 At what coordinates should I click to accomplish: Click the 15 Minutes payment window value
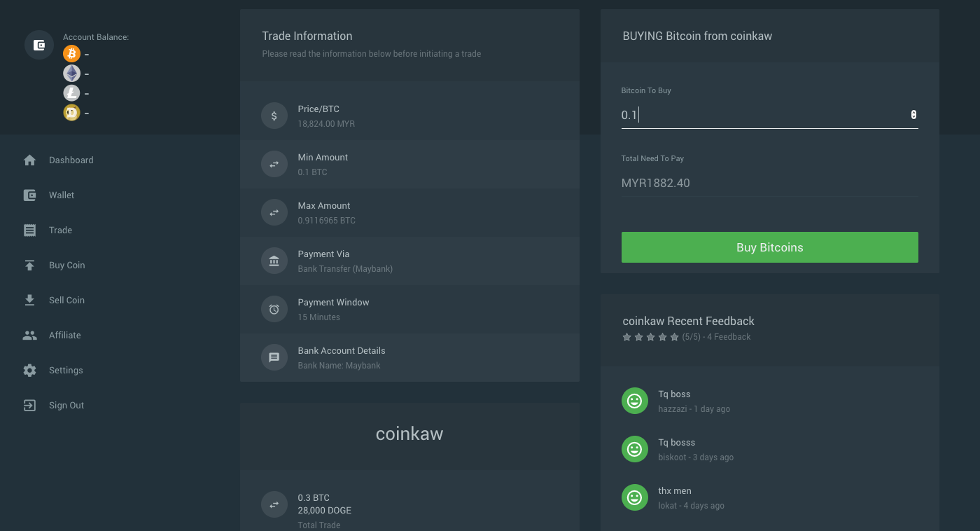pyautogui.click(x=318, y=317)
